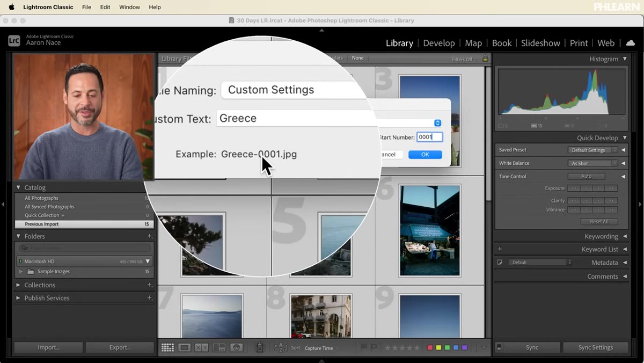Switch to the Map module
Image resolution: width=644 pixels, height=363 pixels.
click(x=473, y=43)
